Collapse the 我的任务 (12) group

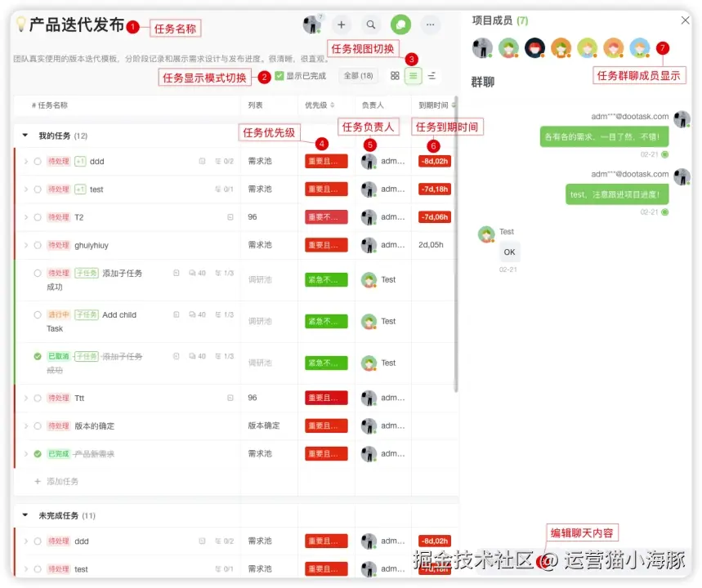25,135
